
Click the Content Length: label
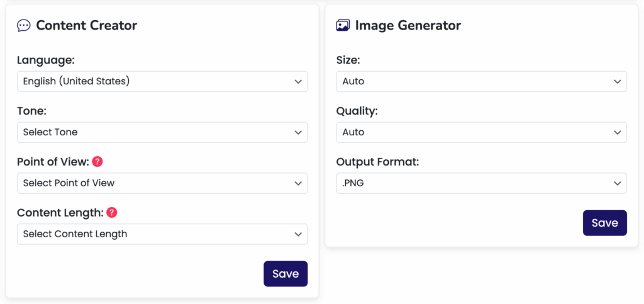point(60,213)
